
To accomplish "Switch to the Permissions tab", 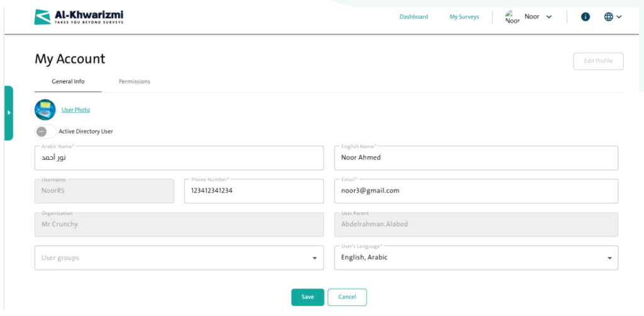I will [x=135, y=82].
